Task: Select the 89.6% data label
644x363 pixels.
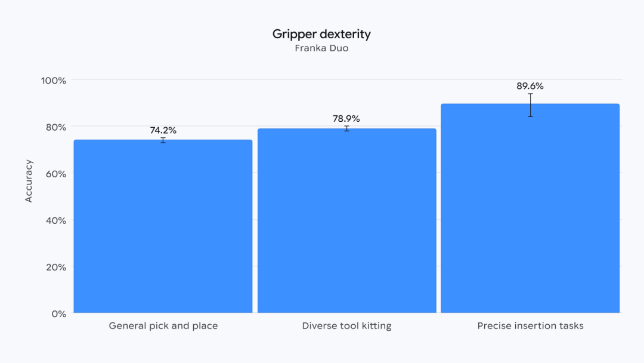Action: [530, 86]
